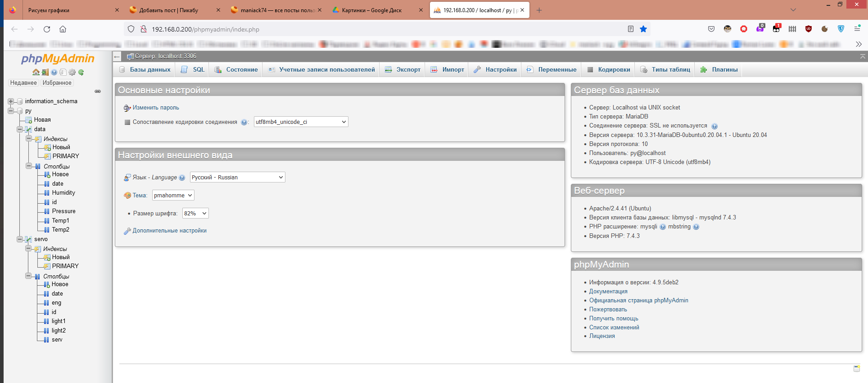Go to the Экспорт tab
Viewport: 868px width, 383px height.
coord(402,70)
